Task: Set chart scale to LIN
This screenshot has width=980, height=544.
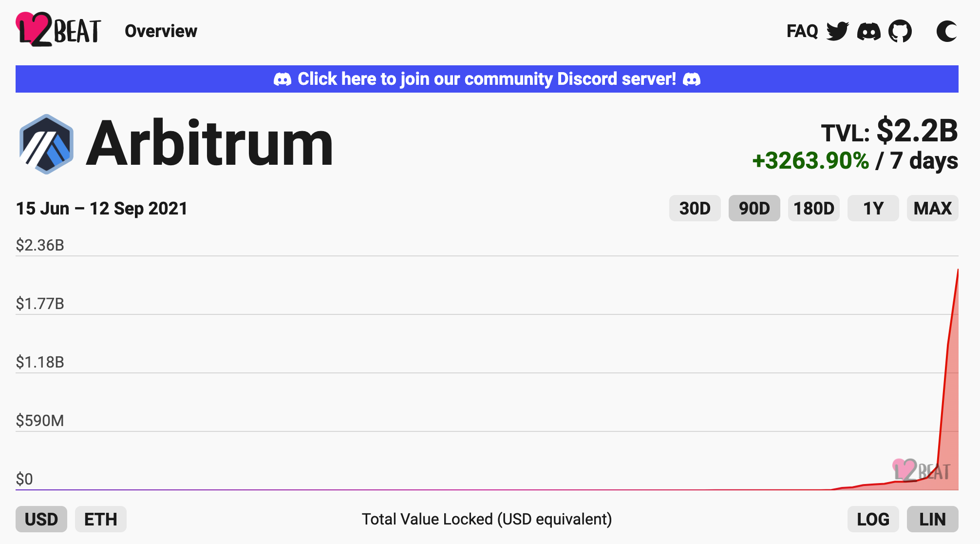Action: (932, 519)
